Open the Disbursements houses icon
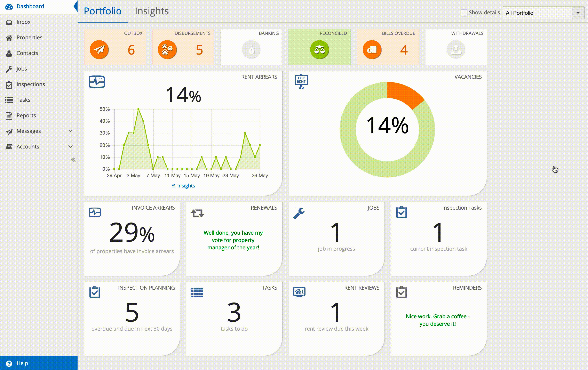Image resolution: width=588 pixels, height=370 pixels. tap(167, 50)
